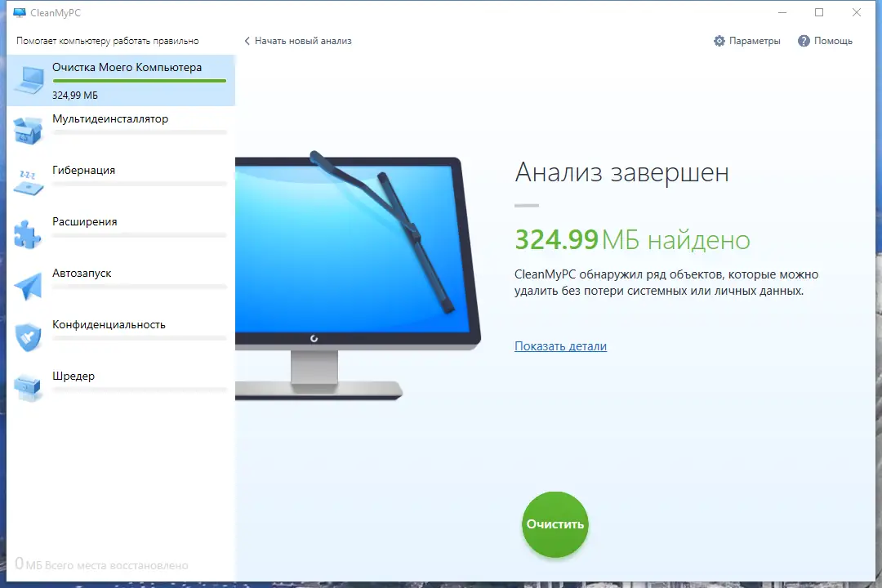Click the Шредер shredder icon
882x588 pixels.
[x=28, y=388]
